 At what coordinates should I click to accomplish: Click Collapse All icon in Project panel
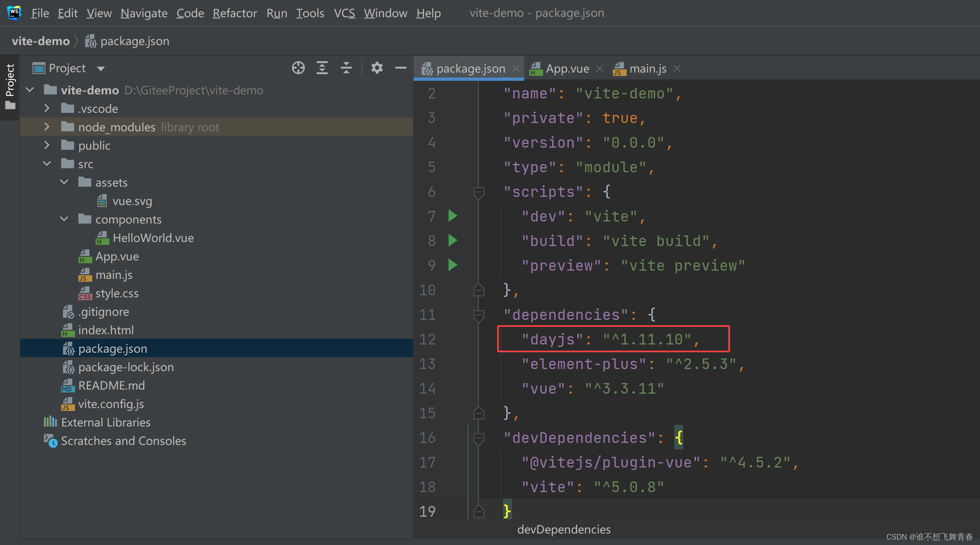point(346,68)
